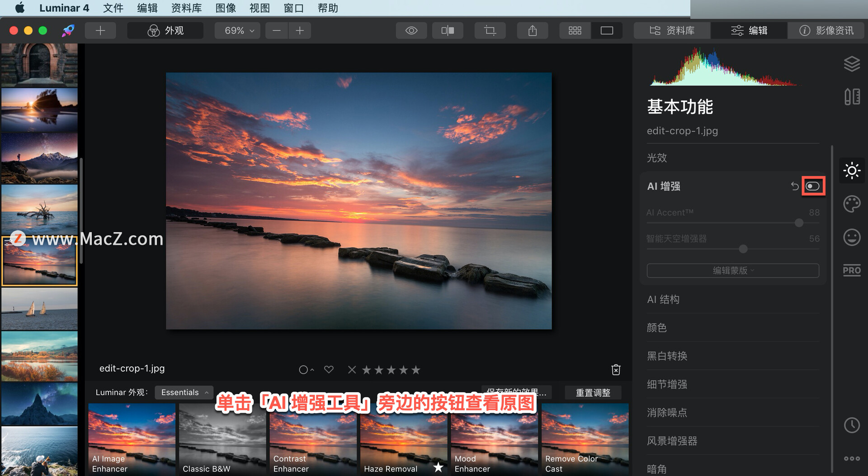Toggle the eye preview button
This screenshot has width=868, height=476.
[x=411, y=30]
